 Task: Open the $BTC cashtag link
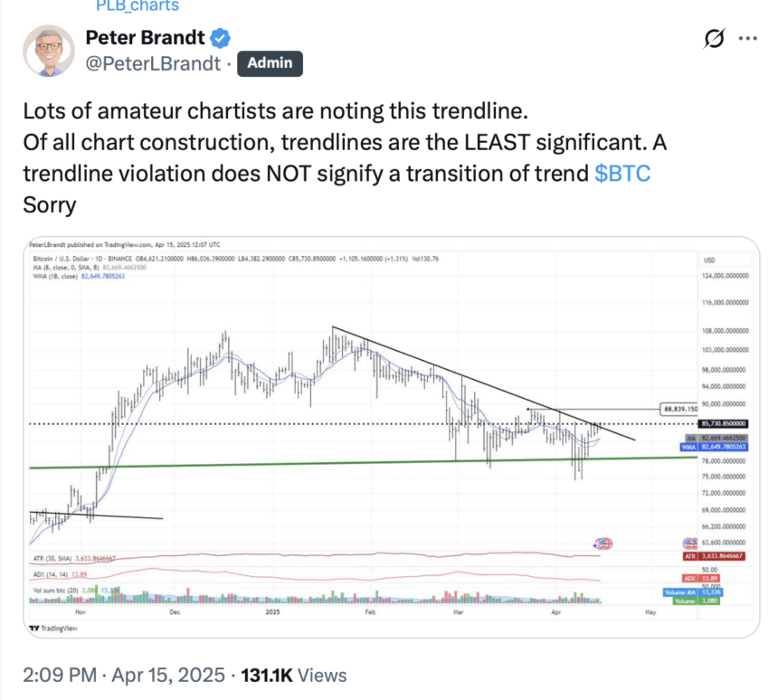coord(622,174)
